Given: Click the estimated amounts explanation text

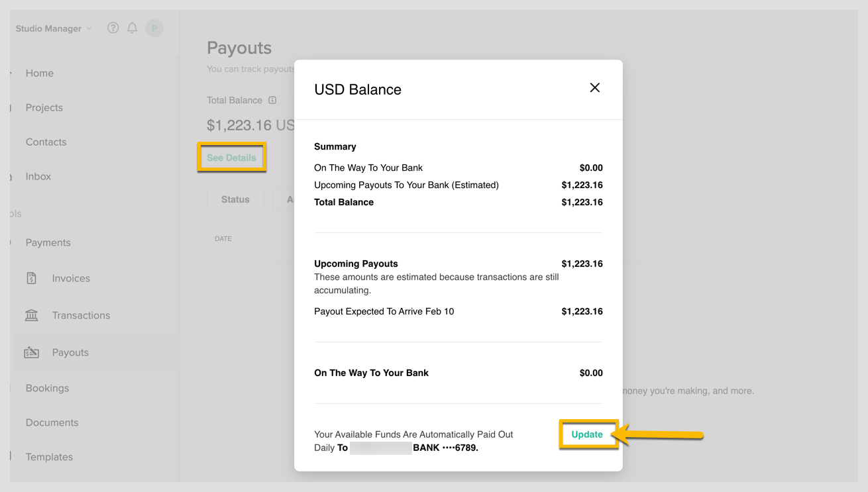Looking at the screenshot, I should pos(437,283).
